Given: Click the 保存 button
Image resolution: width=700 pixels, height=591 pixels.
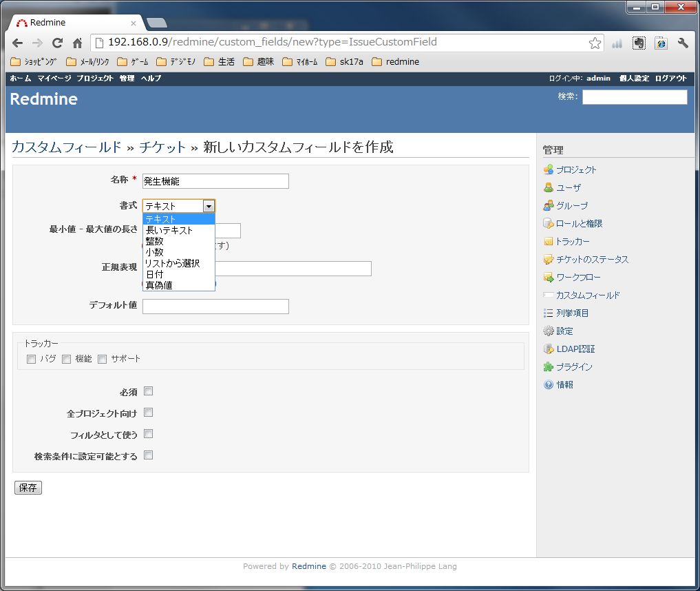Looking at the screenshot, I should (28, 488).
